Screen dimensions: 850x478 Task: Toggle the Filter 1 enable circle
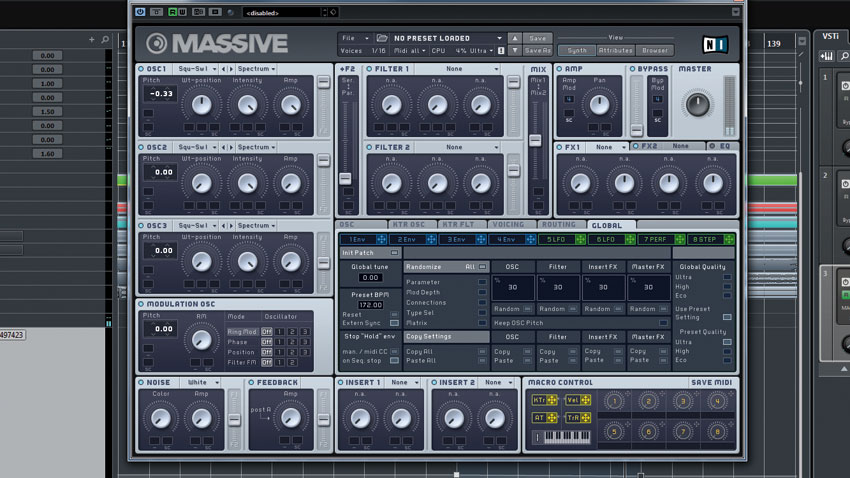pyautogui.click(x=369, y=69)
